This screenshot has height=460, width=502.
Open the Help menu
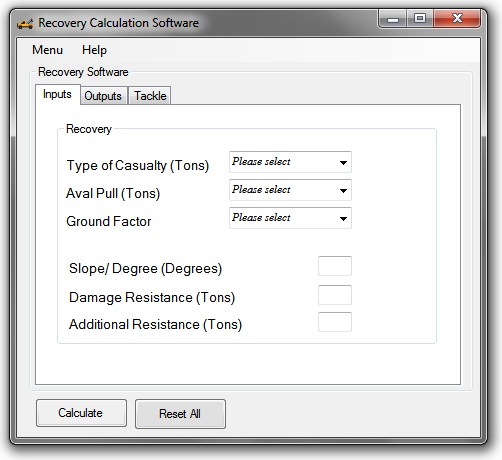point(94,50)
